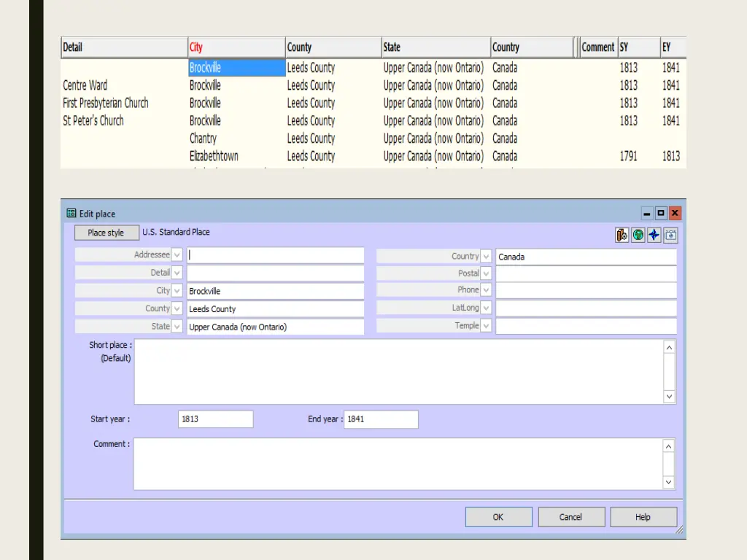This screenshot has height=560, width=747.
Task: Select the Chantry place row
Action: pos(373,138)
